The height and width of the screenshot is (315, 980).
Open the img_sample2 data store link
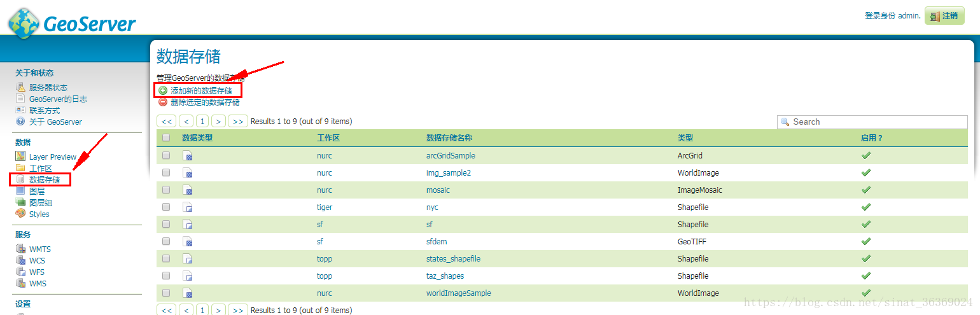tap(449, 173)
